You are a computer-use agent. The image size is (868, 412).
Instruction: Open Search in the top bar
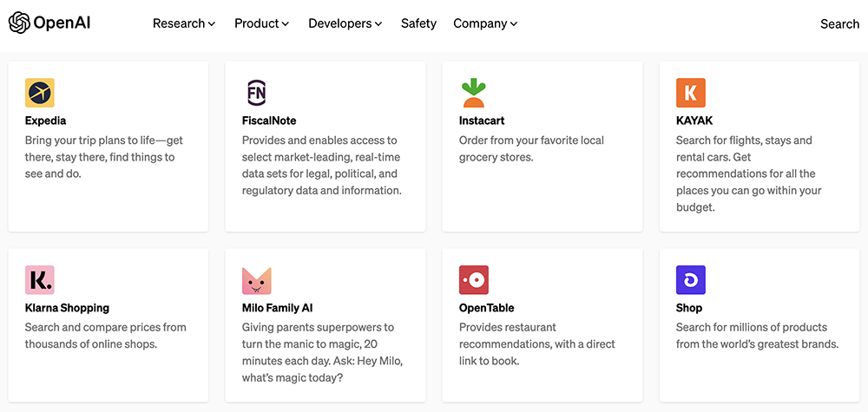[x=839, y=23]
